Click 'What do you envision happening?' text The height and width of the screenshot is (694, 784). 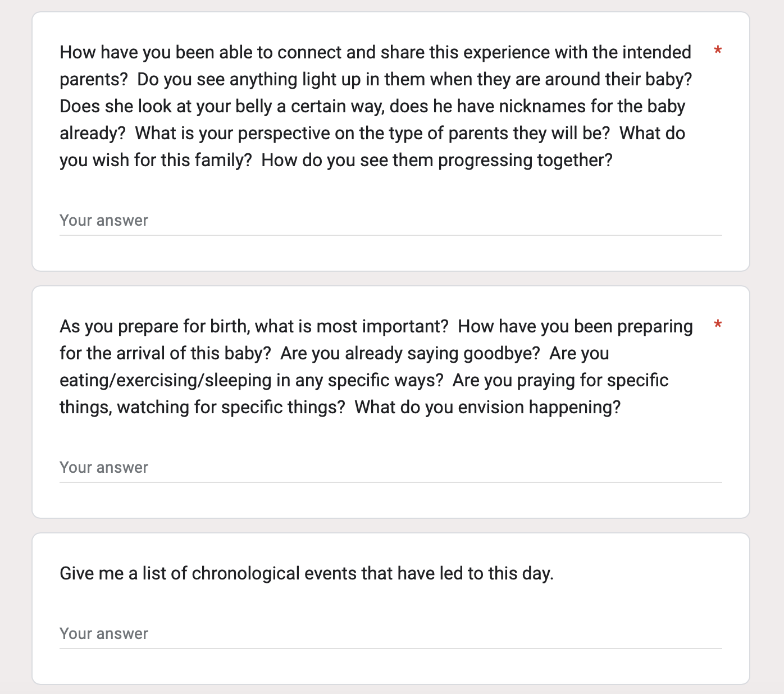(x=487, y=407)
